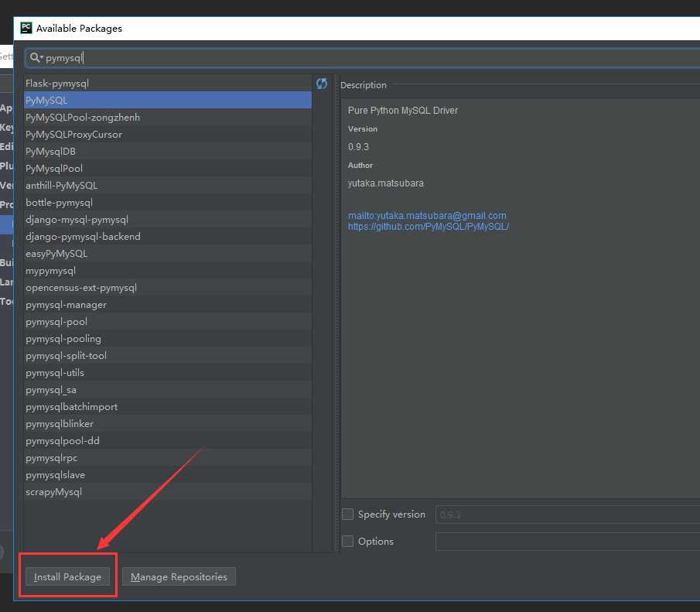Screen dimensions: 700x612
Task: Click the reload packages list icon
Action: 322,84
